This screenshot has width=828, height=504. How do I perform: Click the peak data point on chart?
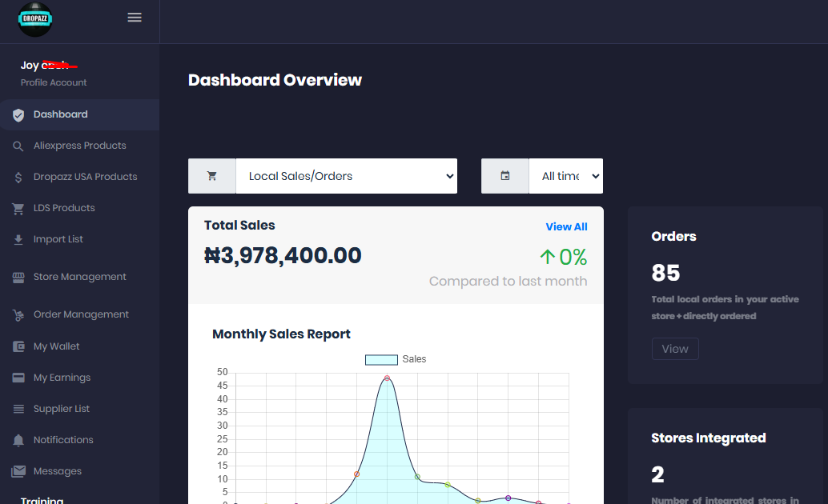387,378
